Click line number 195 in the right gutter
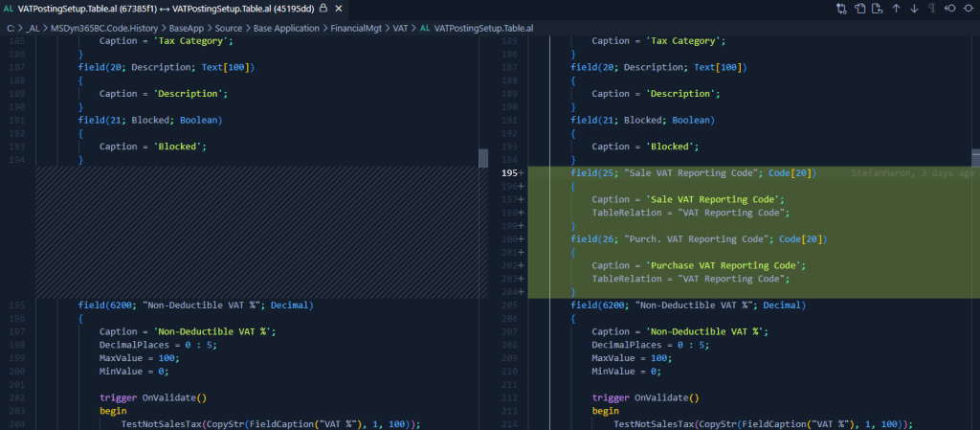 pyautogui.click(x=507, y=173)
